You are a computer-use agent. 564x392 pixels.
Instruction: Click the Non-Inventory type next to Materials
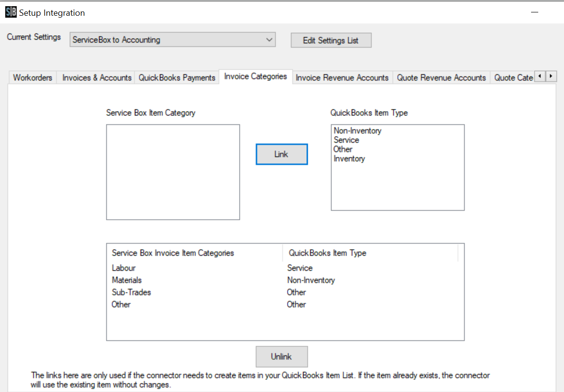click(311, 280)
